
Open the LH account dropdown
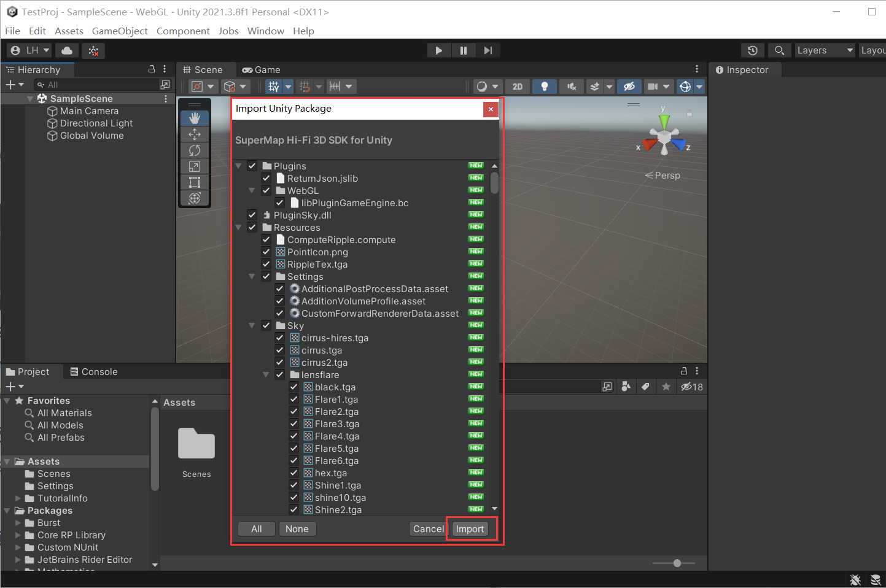(29, 50)
